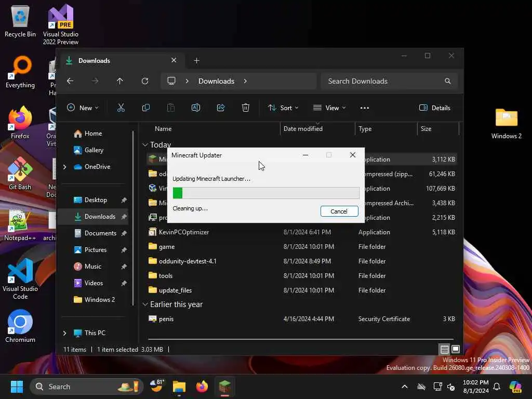Unpin Pictures from Quick access
The image size is (532, 399).
pos(124,250)
